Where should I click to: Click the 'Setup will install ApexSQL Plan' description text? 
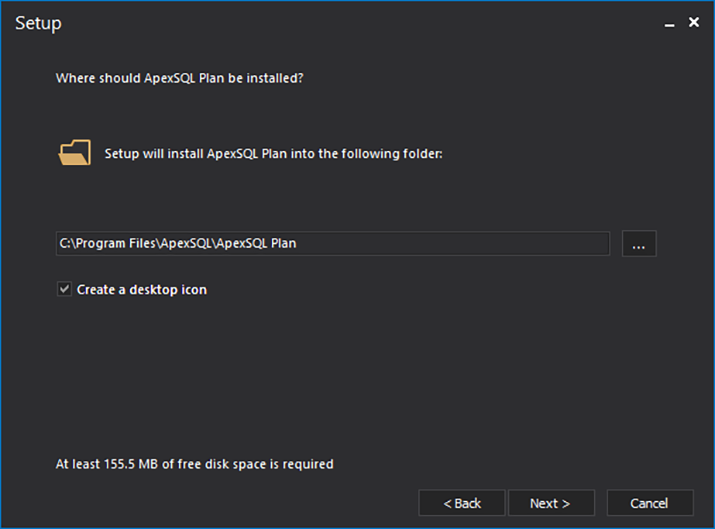pyautogui.click(x=273, y=154)
